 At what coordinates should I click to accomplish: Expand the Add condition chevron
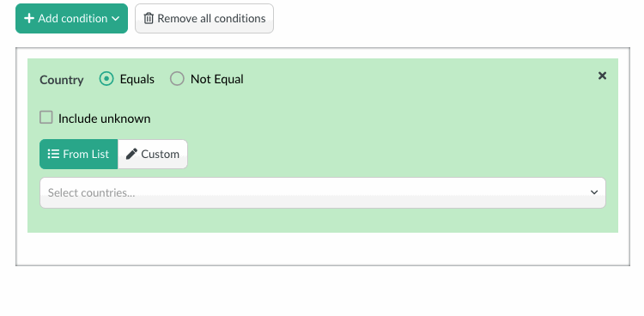(116, 19)
